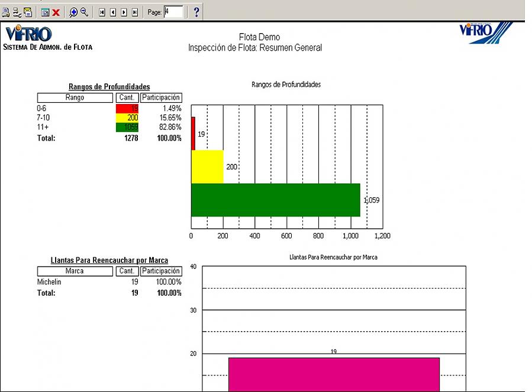The width and height of the screenshot is (532, 392).
Task: Select the magenta Michelin bar in the chart
Action: 334,375
